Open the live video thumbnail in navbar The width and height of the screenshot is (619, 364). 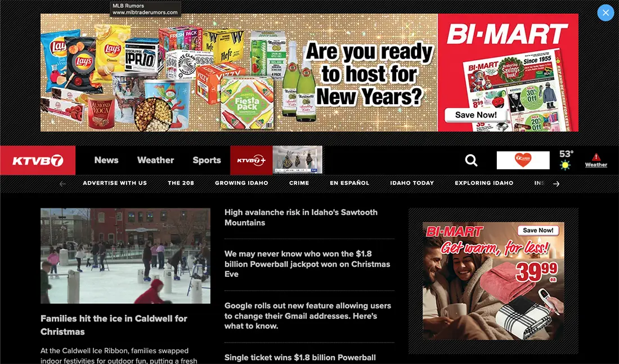pyautogui.click(x=298, y=160)
